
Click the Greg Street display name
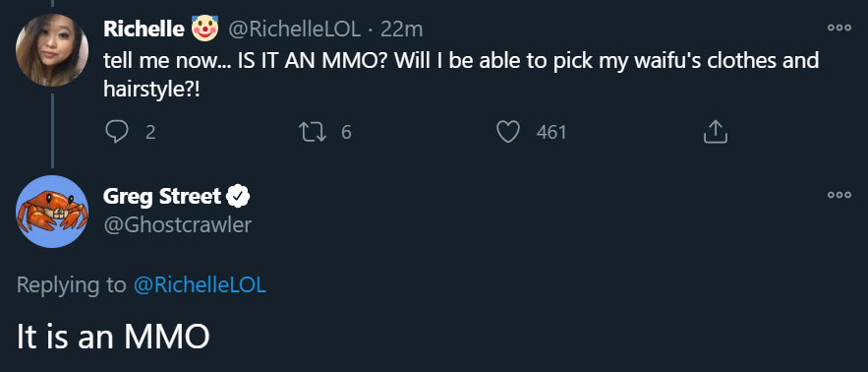point(162,196)
